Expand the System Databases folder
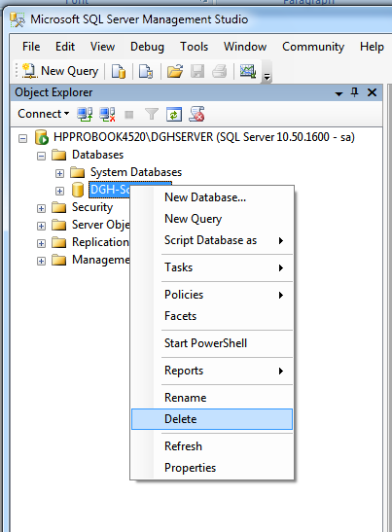Screen dimensions: 392x532 tap(59, 174)
